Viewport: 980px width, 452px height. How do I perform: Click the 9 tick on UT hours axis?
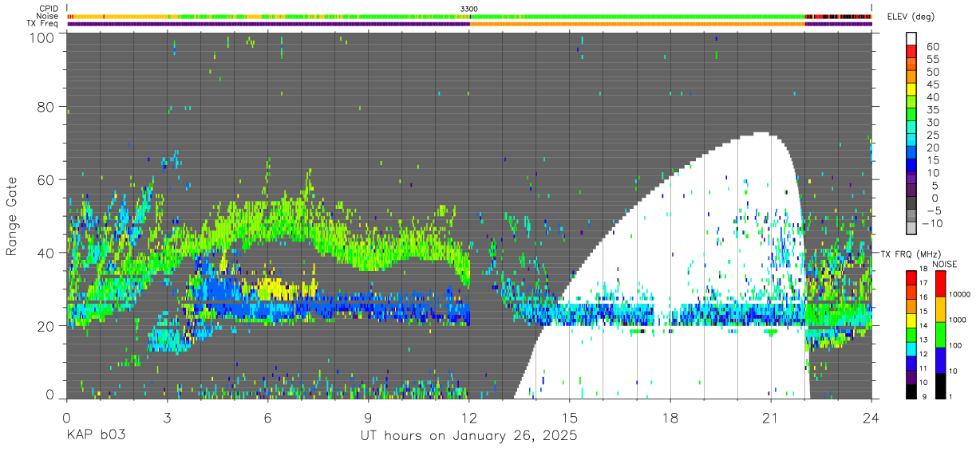(x=369, y=418)
